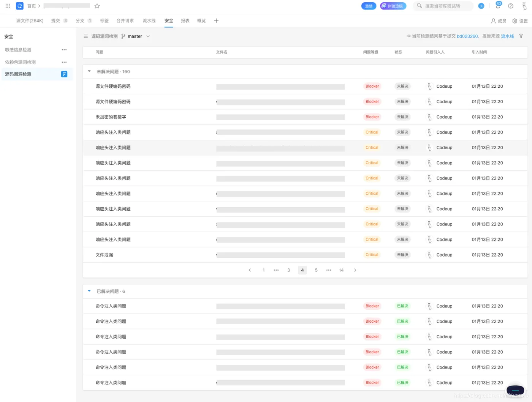Expand earlier pages ellipsis after page 1

coord(276,270)
